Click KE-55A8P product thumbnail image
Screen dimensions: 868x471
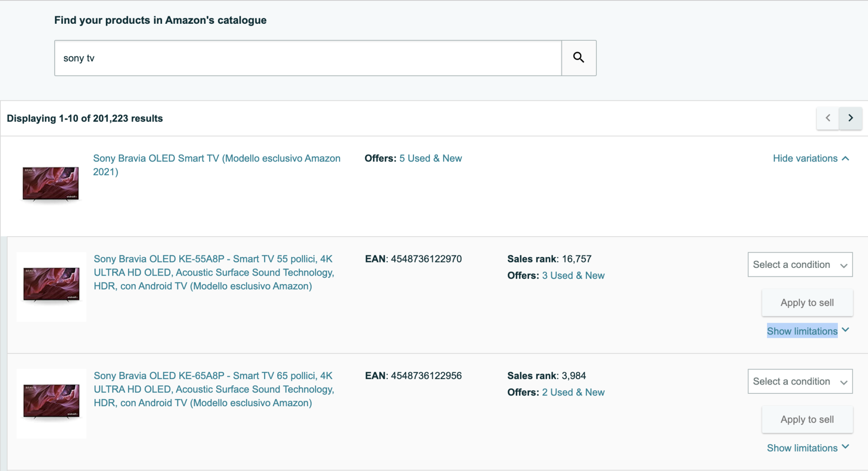[x=51, y=287]
